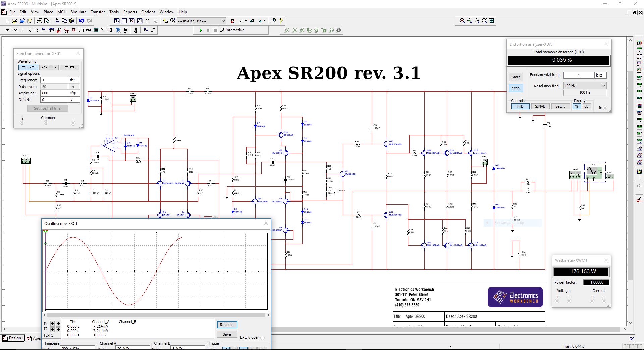This screenshot has height=350, width=644.
Task: Click the Set... button in Distortion analyzer
Action: [x=560, y=106]
